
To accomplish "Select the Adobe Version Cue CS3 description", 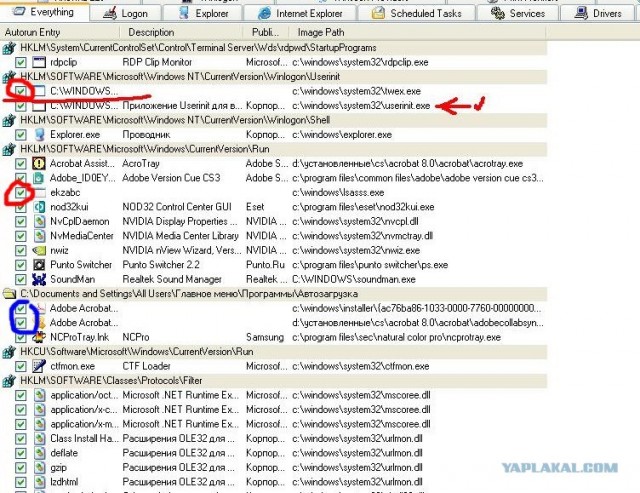I will 171,178.
